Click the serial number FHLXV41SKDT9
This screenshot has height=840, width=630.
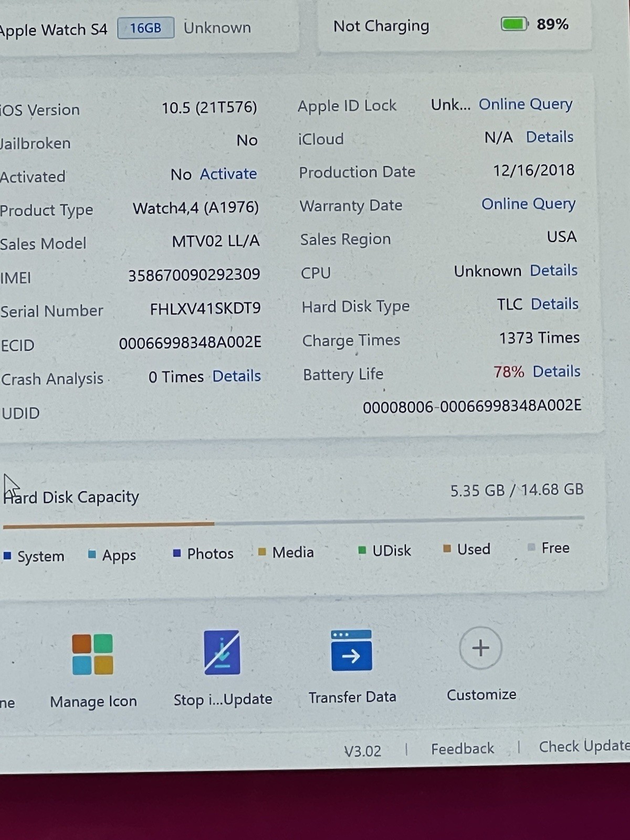click(205, 308)
